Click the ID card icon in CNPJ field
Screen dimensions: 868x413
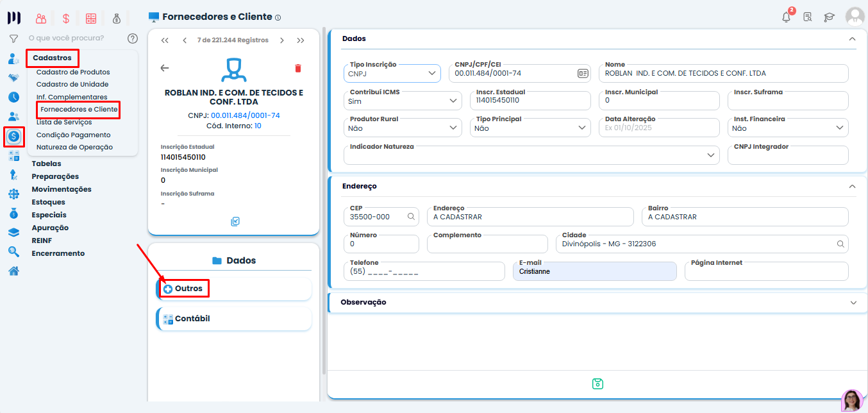[583, 74]
